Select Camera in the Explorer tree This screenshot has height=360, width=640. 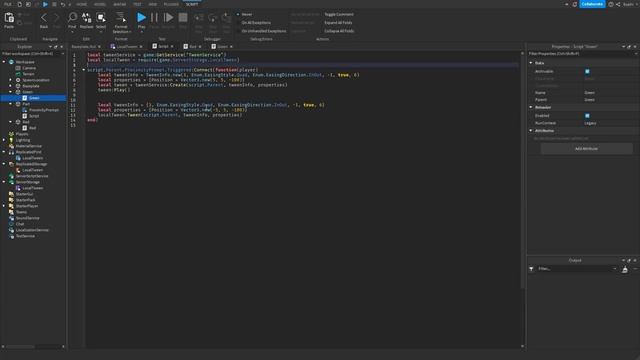(x=29, y=68)
